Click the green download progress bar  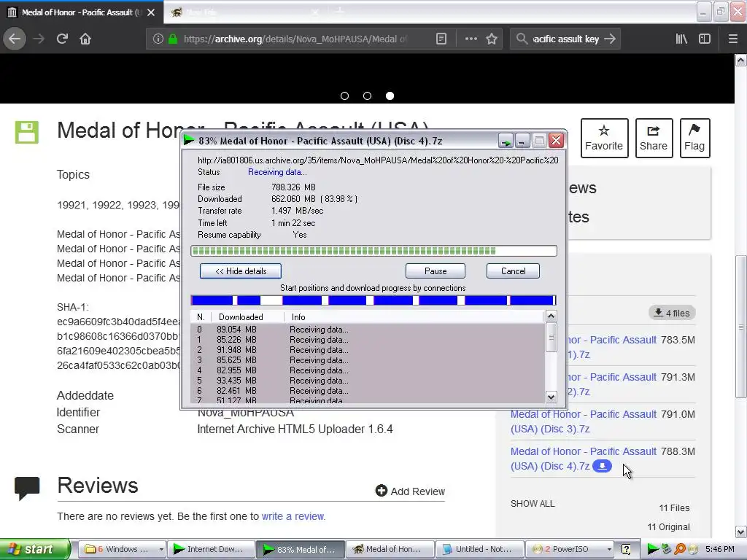point(373,251)
